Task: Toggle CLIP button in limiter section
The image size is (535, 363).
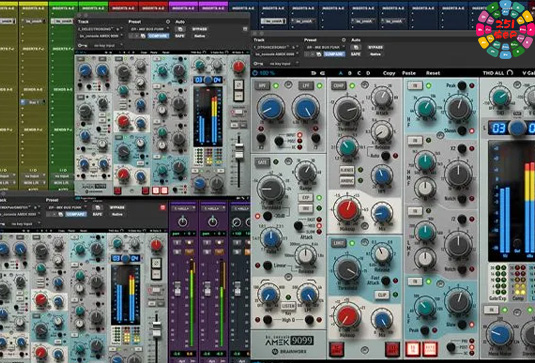Action: point(382,294)
